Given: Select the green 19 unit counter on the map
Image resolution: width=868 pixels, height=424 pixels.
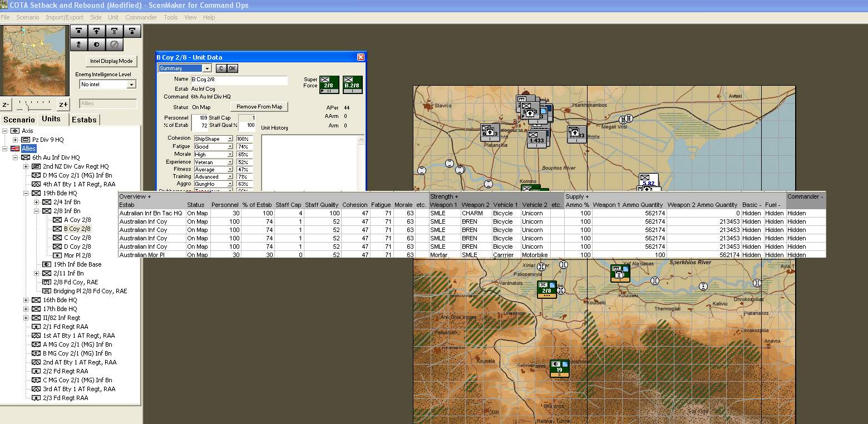Looking at the screenshot, I should click(559, 368).
